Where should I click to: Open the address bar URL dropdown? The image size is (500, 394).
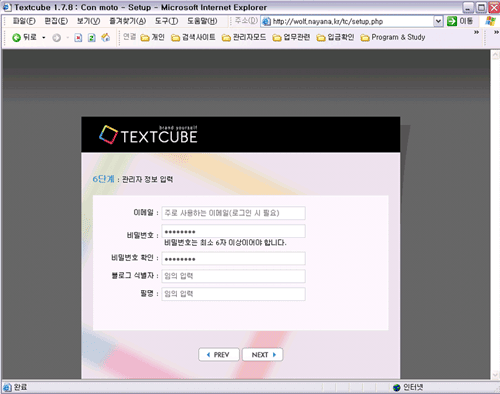(x=438, y=21)
